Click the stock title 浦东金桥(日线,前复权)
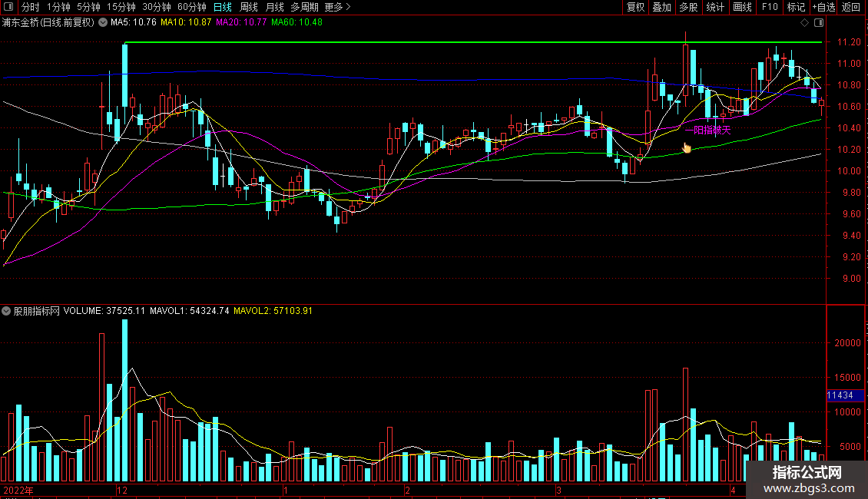This screenshot has height=499, width=868. 48,23
